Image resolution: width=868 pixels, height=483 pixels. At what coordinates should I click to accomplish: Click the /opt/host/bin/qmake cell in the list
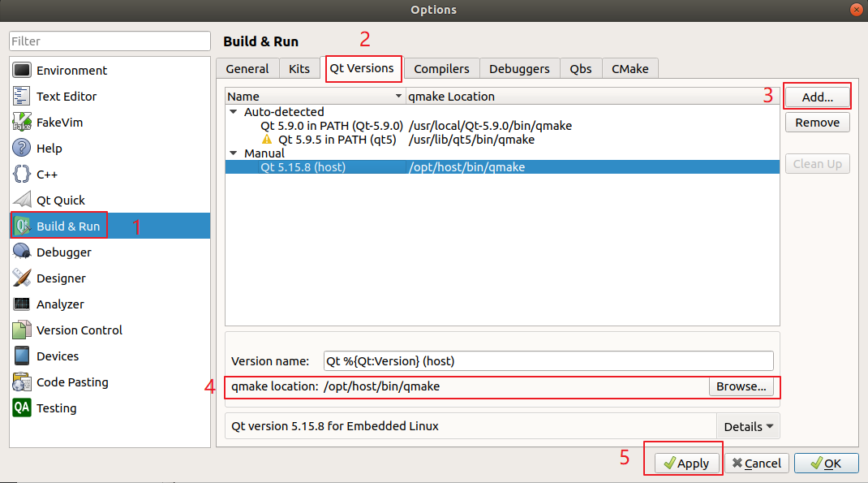pos(466,167)
